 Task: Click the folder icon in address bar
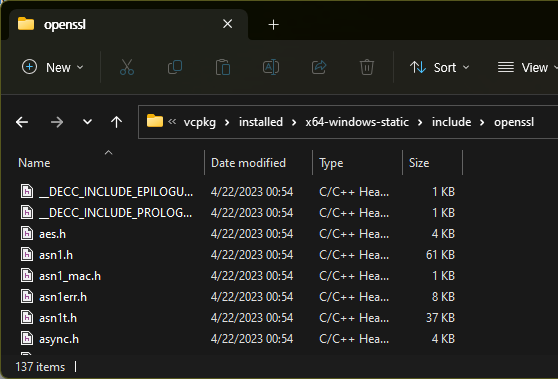155,121
